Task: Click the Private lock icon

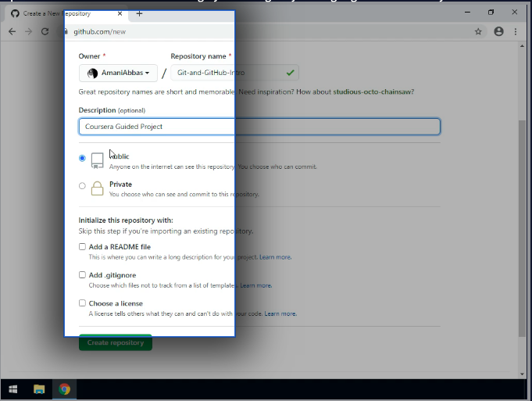Action: (97, 188)
